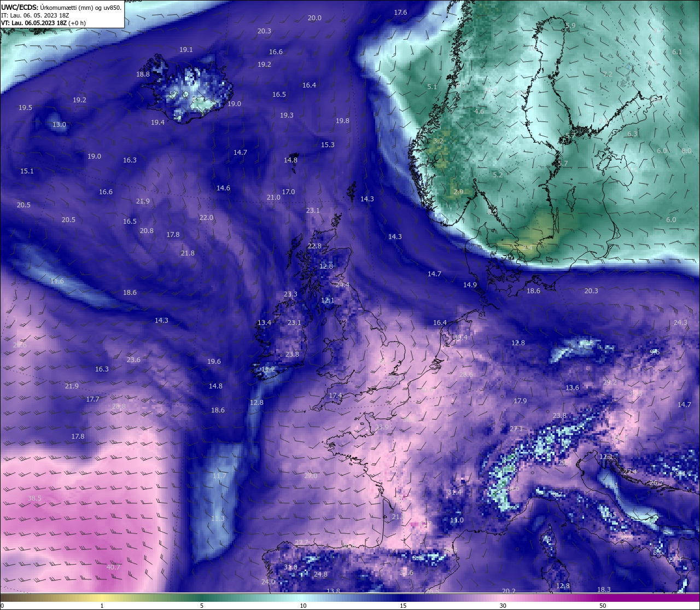Viewport: 700px width, 610px height.
Task: Click the map value 20.0
Action: (x=314, y=18)
